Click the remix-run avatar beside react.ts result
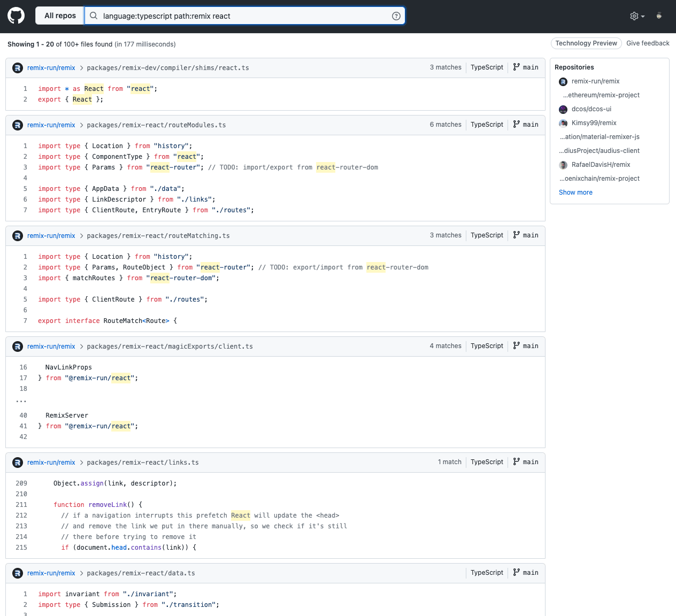The image size is (676, 616). pyautogui.click(x=18, y=68)
